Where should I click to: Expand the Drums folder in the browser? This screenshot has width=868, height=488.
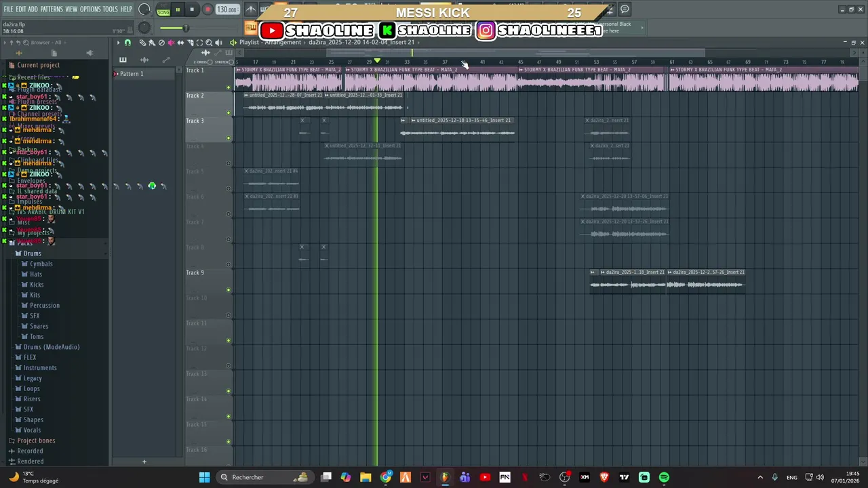pos(32,253)
